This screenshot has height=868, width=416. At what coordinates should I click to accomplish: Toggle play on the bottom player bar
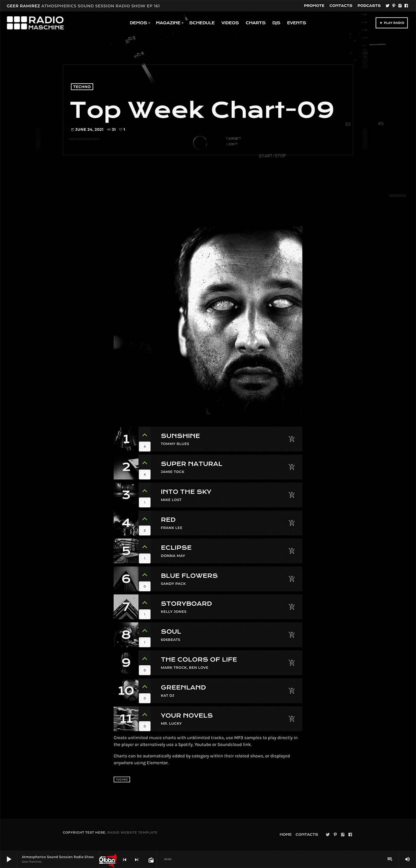click(9, 859)
